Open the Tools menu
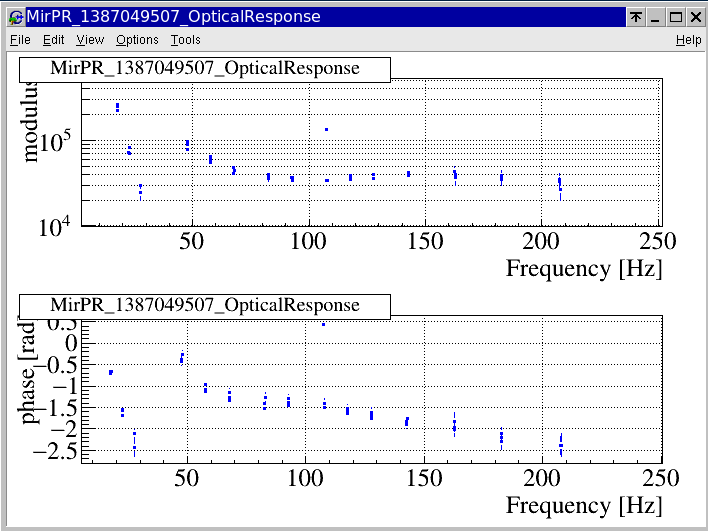Image resolution: width=708 pixels, height=531 pixels. coord(185,40)
